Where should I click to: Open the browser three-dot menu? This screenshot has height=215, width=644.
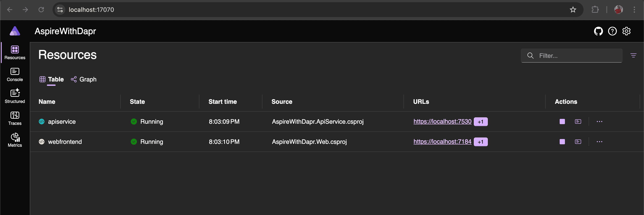(634, 10)
